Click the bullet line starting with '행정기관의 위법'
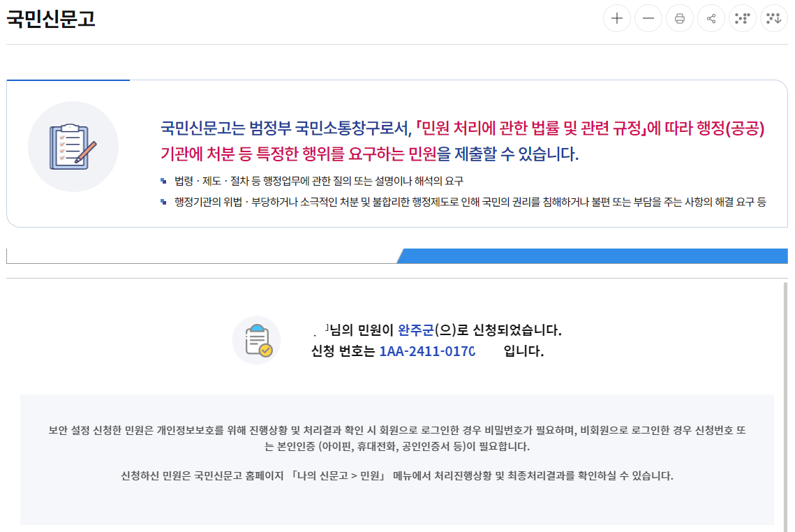 [x=470, y=202]
